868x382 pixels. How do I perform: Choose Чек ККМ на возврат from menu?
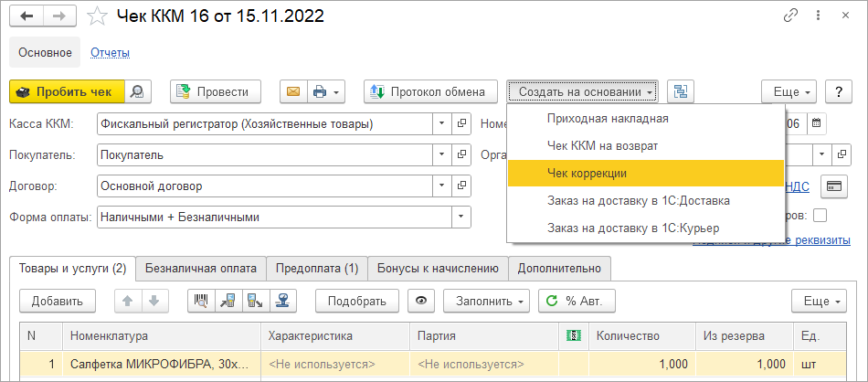click(x=602, y=145)
